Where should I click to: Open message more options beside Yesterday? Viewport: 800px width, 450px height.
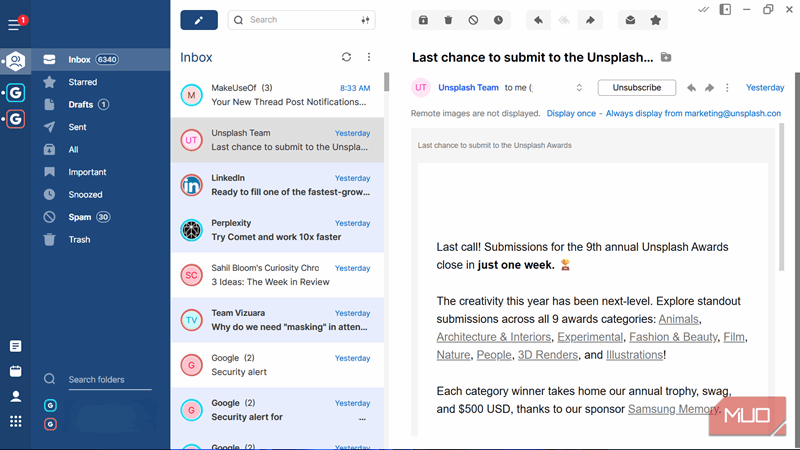pos(728,88)
